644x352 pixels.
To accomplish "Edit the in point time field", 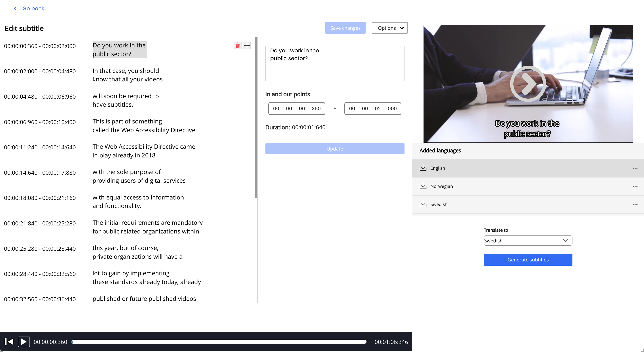I will coord(297,108).
